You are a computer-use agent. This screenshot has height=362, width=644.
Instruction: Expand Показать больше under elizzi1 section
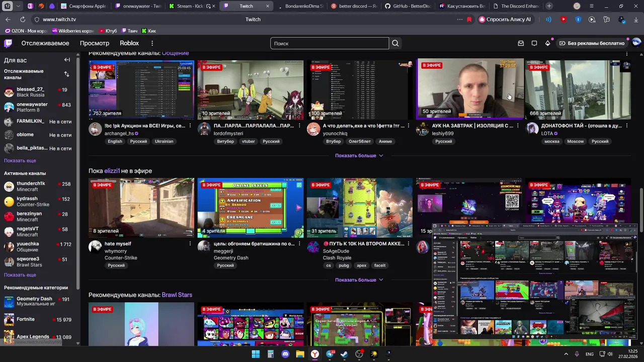(x=359, y=280)
